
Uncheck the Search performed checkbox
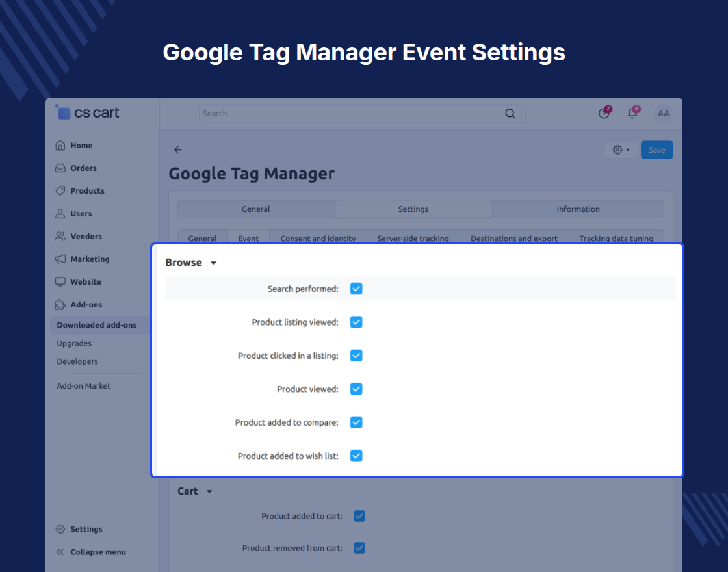[356, 289]
